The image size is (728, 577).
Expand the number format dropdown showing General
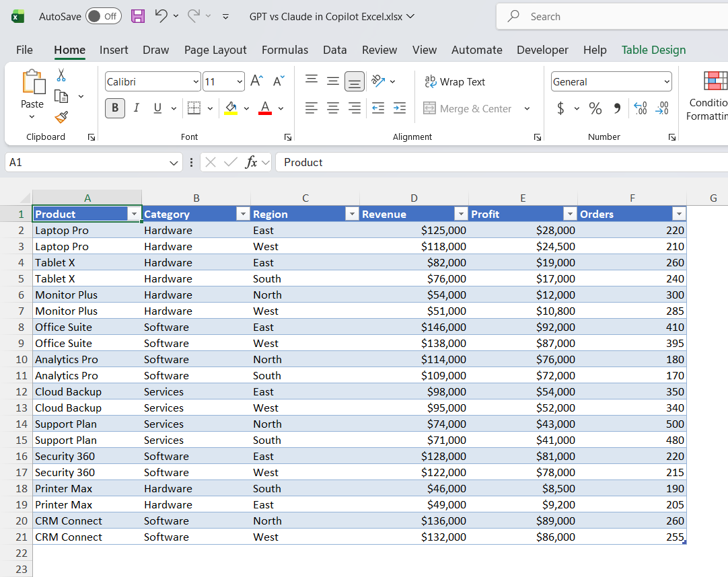coord(667,81)
